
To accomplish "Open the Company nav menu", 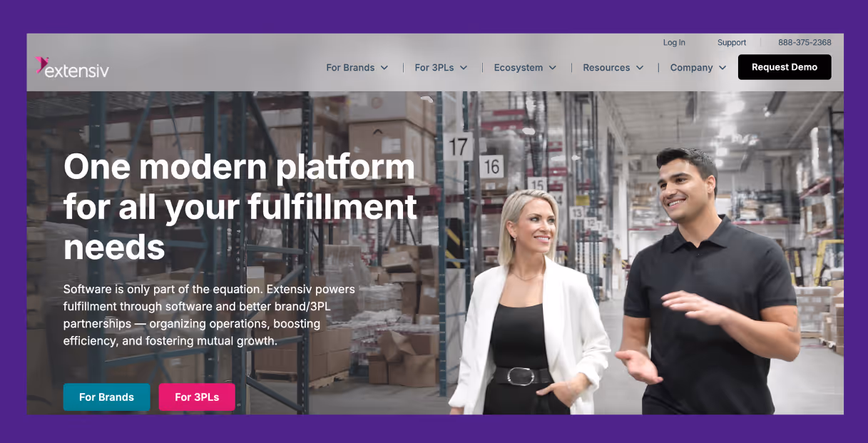I will click(698, 68).
